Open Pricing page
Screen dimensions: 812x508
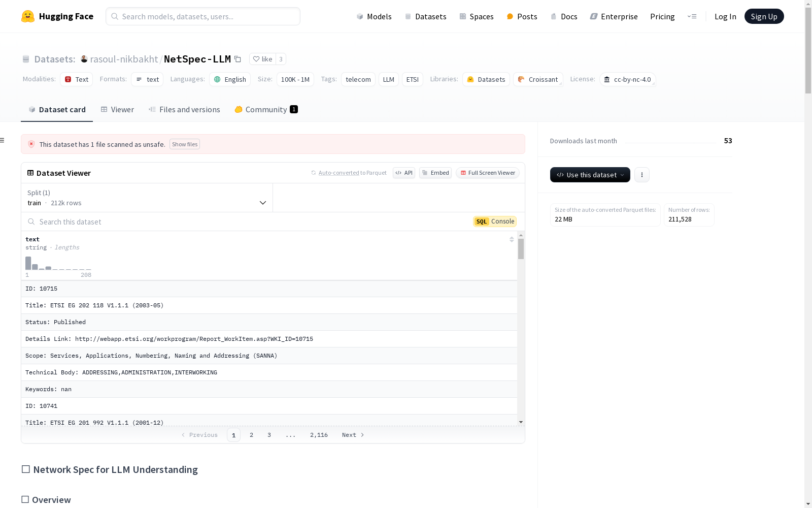(x=662, y=16)
